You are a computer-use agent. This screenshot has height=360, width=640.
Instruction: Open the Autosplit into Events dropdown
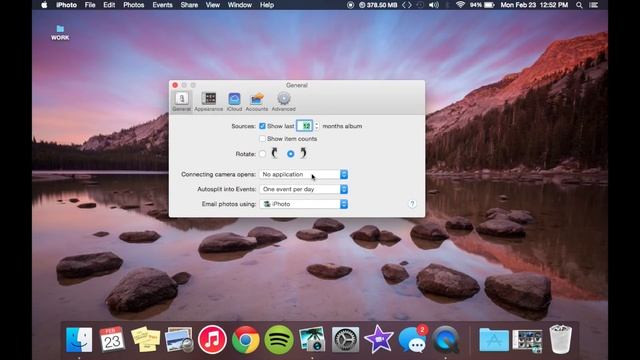[304, 189]
